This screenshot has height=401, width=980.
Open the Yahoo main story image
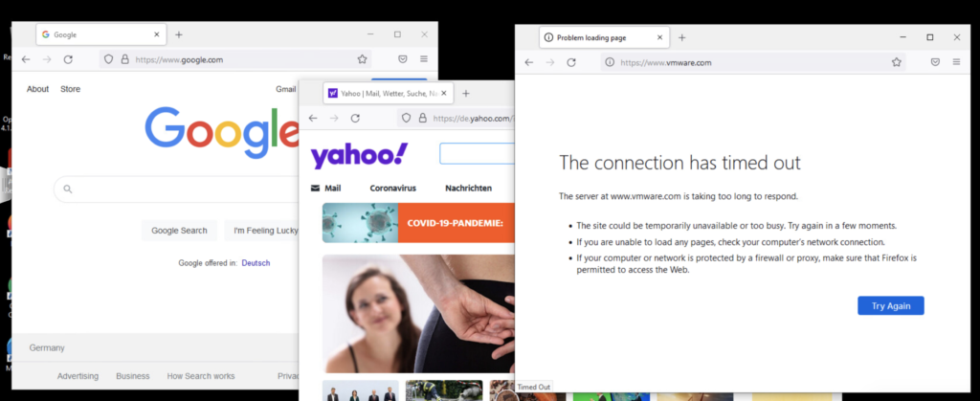point(419,314)
